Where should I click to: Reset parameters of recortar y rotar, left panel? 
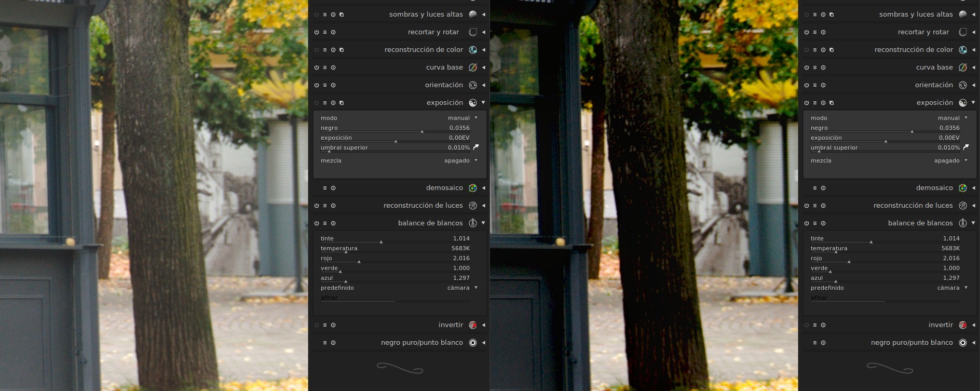pos(333,32)
